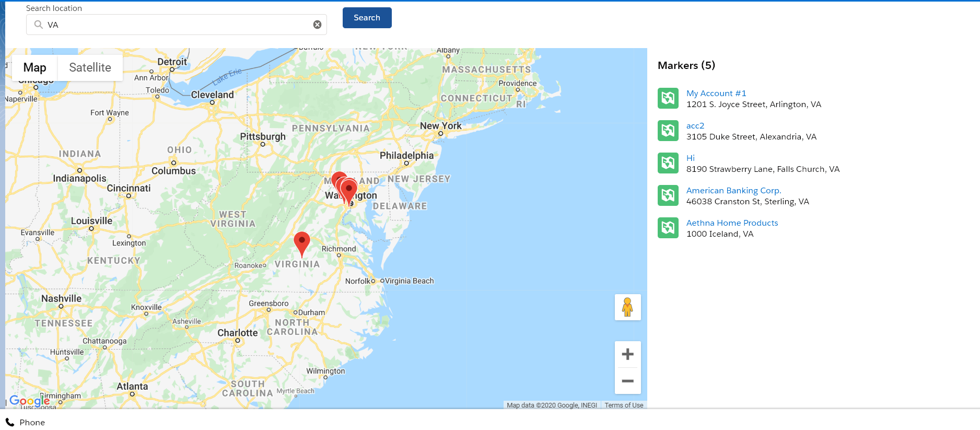Click the map icon beside Hi
This screenshot has height=430, width=980.
[668, 163]
